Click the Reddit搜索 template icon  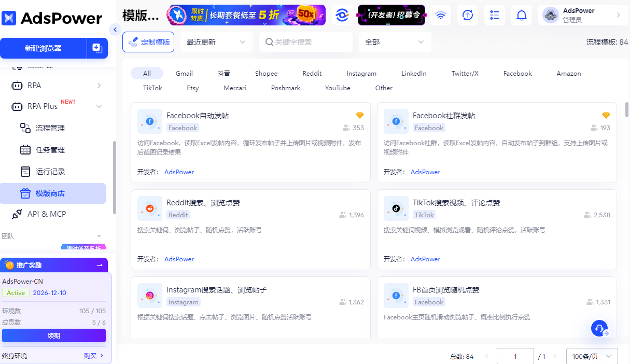150,208
